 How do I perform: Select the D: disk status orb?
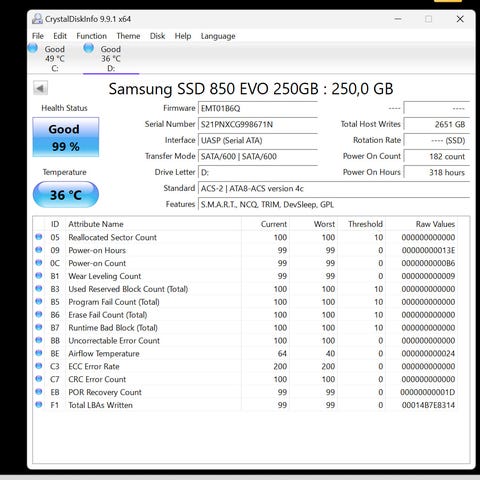pos(89,48)
